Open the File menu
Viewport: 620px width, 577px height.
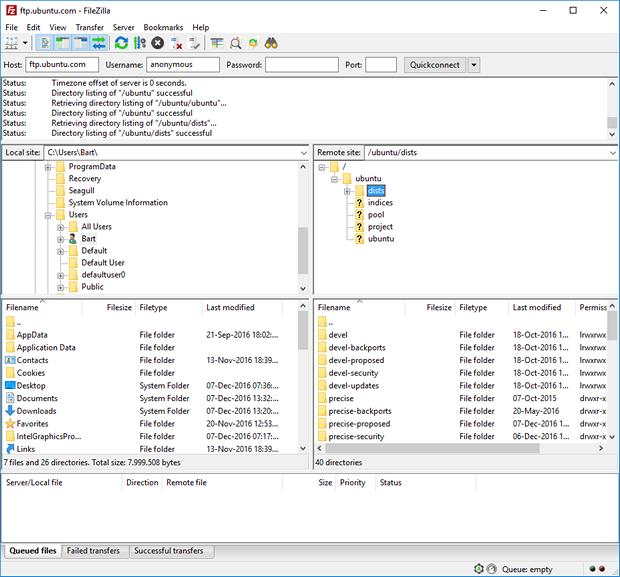tap(11, 27)
